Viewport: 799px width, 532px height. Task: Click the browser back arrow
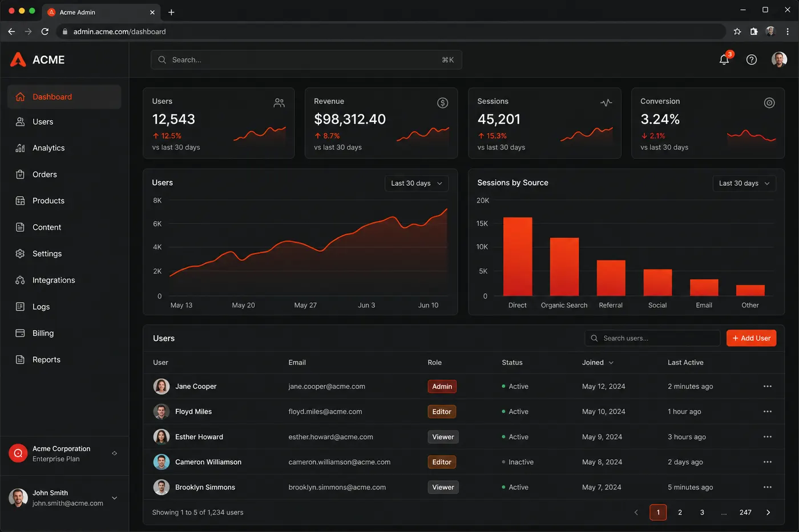tap(11, 31)
